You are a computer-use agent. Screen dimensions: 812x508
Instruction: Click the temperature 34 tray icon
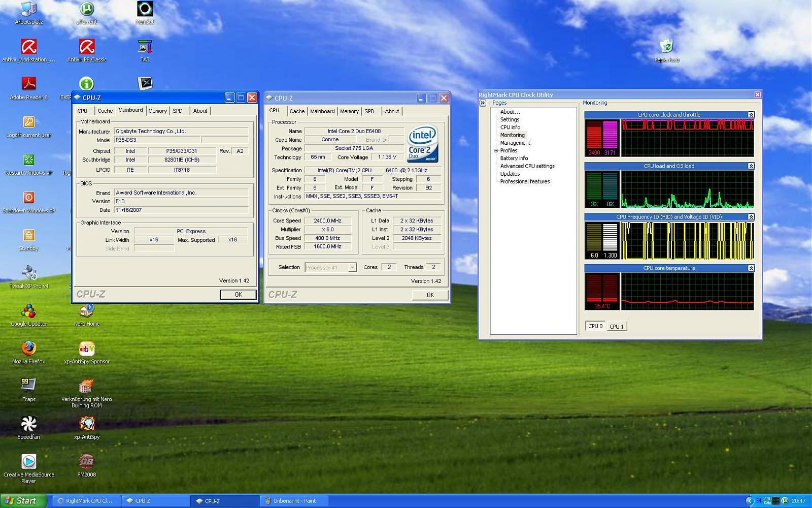(x=759, y=501)
